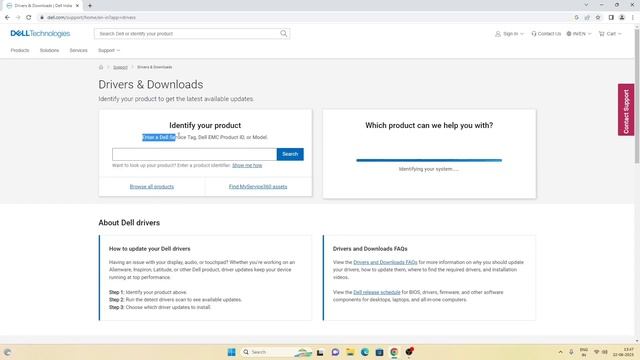Viewport: 640px width, 360px height.
Task: Open the Drivers and Downloads FAQs link
Action: [x=385, y=262]
